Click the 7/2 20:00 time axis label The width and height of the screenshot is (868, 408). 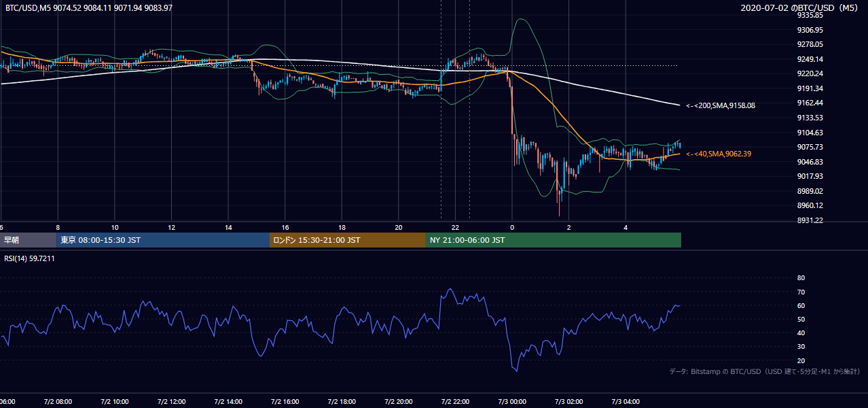(x=398, y=402)
